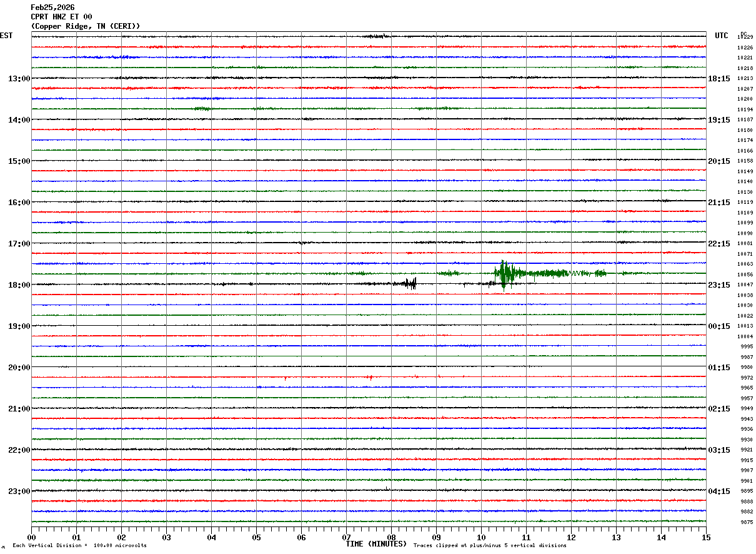Viewport: 756px width, 554px height.
Task: Click the red spike on the 20:00 trace
Action: pos(370,377)
